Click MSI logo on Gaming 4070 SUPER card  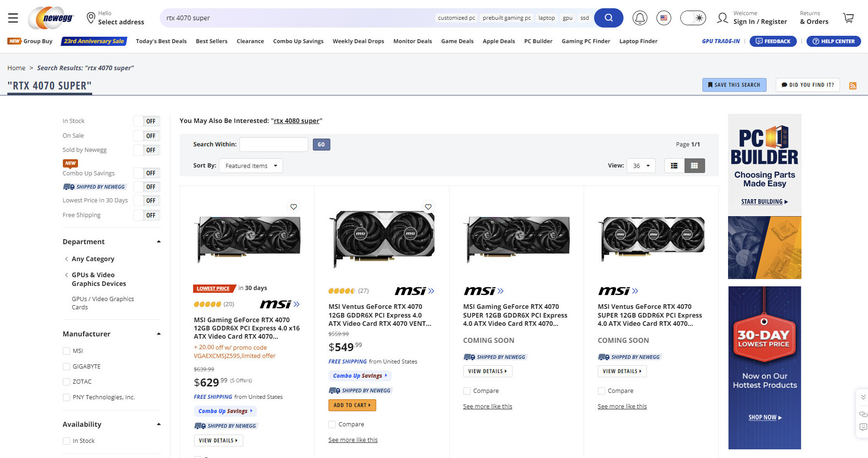pos(484,291)
